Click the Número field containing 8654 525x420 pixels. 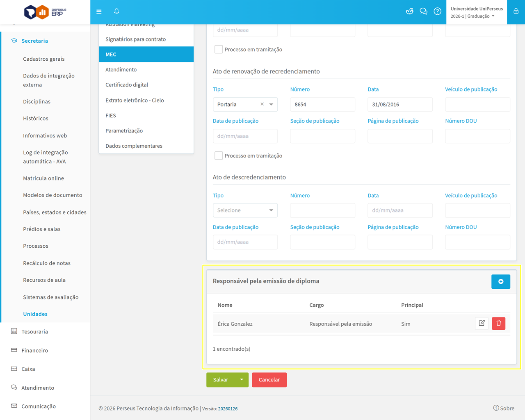click(322, 105)
